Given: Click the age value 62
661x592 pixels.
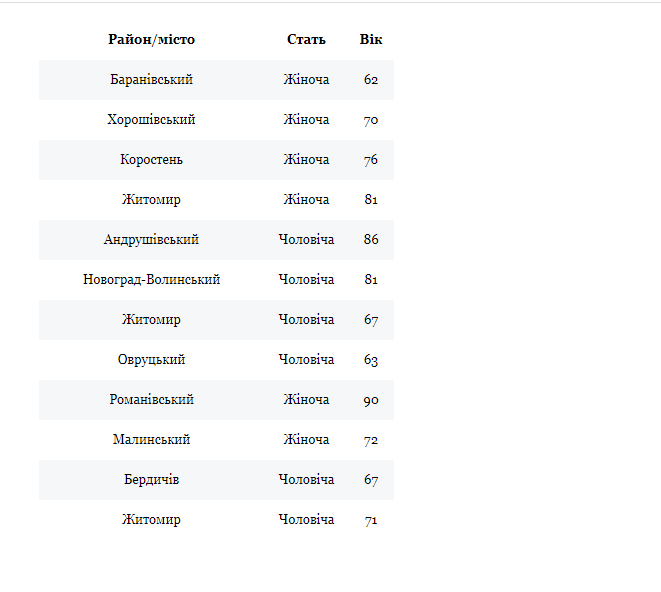Looking at the screenshot, I should (371, 80).
